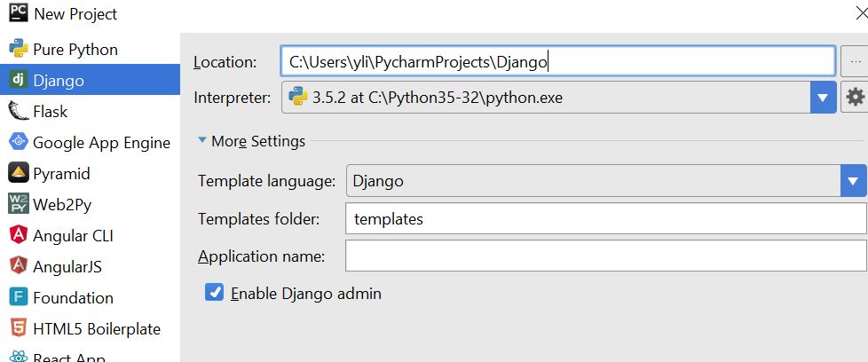Choose the Flask project type

coord(90,111)
